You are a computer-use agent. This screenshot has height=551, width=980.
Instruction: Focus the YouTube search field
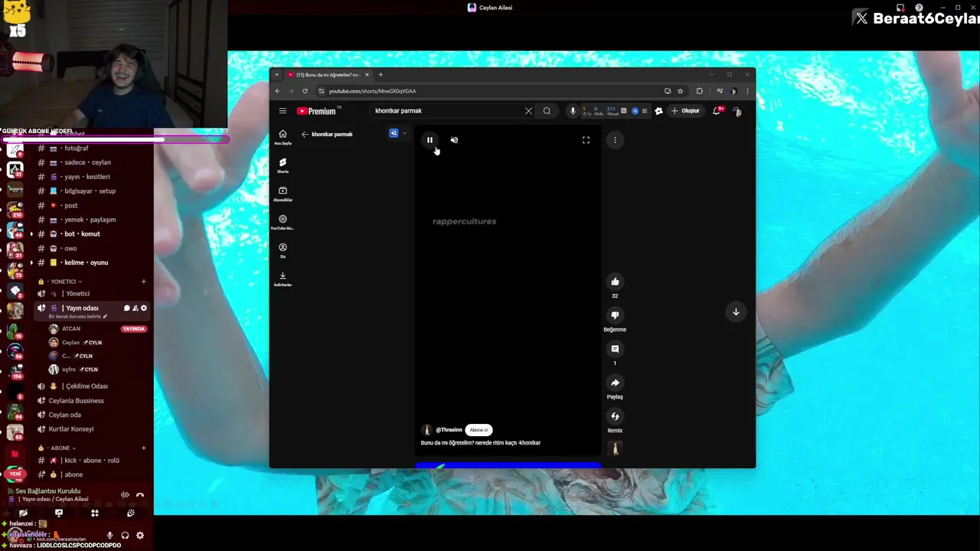[x=444, y=111]
